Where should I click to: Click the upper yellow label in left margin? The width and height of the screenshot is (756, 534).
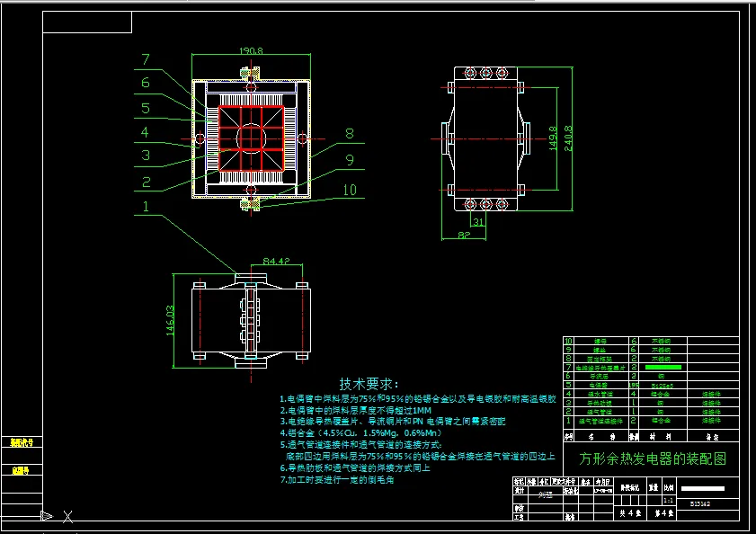coord(22,442)
